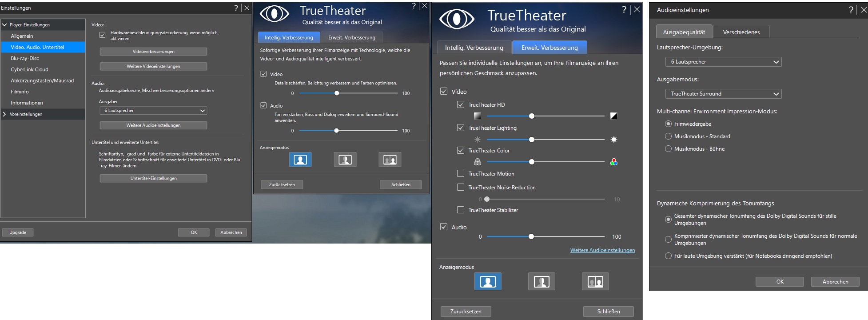Select compare display mode icon in small TrueTheater
This screenshot has width=868, height=320.
pos(390,160)
